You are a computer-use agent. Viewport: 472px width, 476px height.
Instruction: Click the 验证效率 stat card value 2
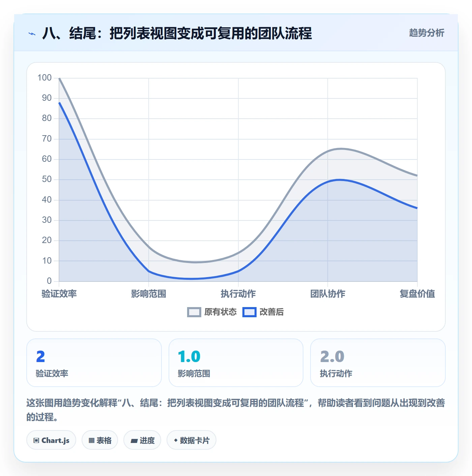pos(40,357)
